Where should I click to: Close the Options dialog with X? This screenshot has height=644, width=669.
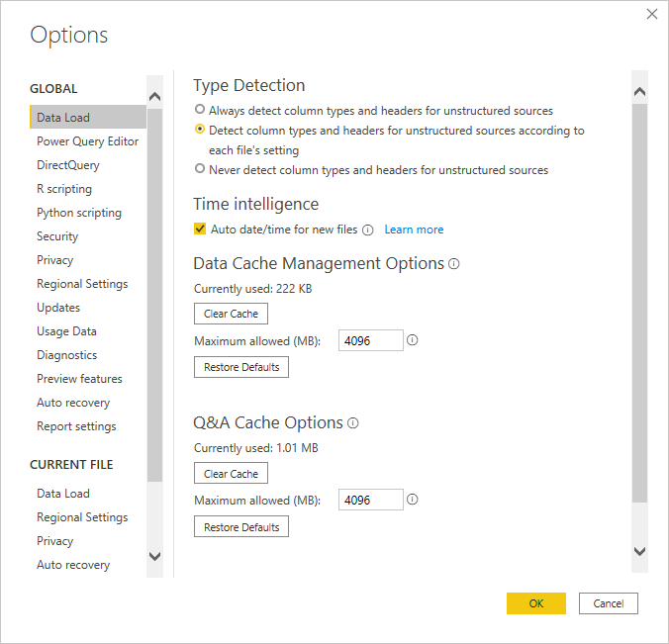[x=651, y=14]
